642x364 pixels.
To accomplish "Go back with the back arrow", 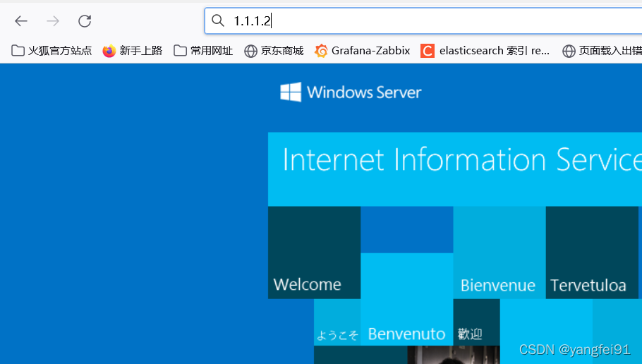I will [x=21, y=21].
